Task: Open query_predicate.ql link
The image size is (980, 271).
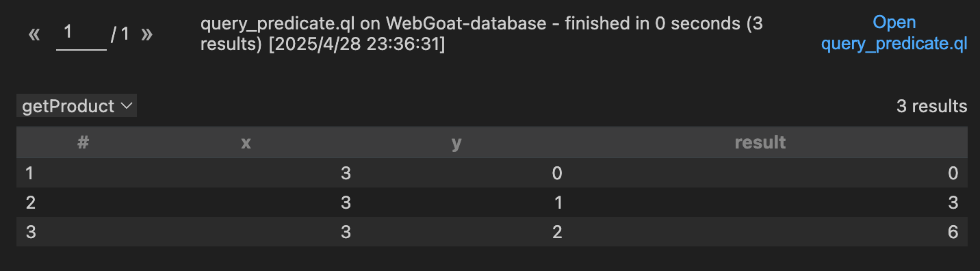Action: tap(894, 34)
